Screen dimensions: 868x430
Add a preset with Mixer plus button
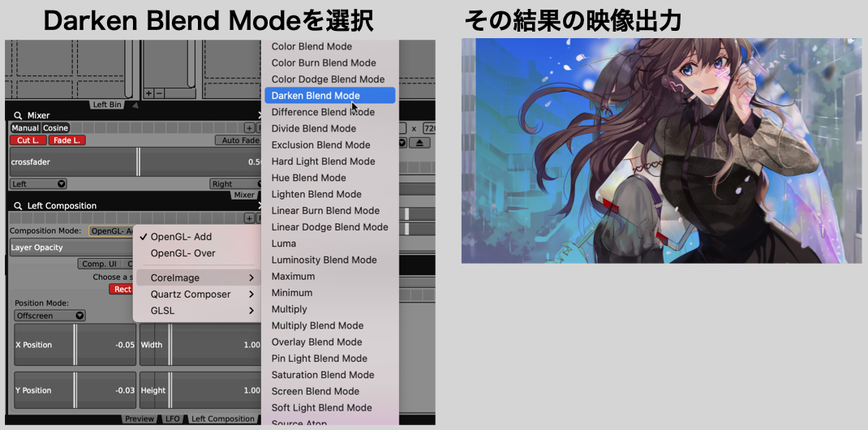249,128
